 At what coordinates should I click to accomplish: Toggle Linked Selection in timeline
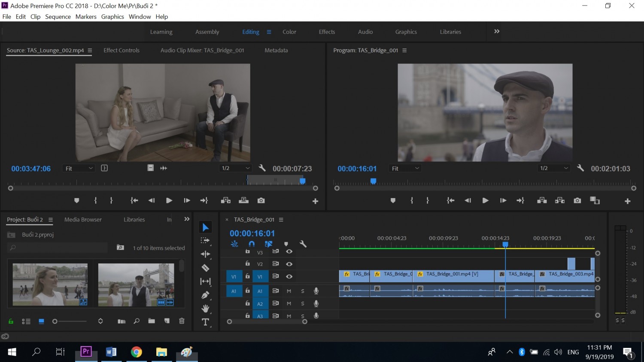269,244
